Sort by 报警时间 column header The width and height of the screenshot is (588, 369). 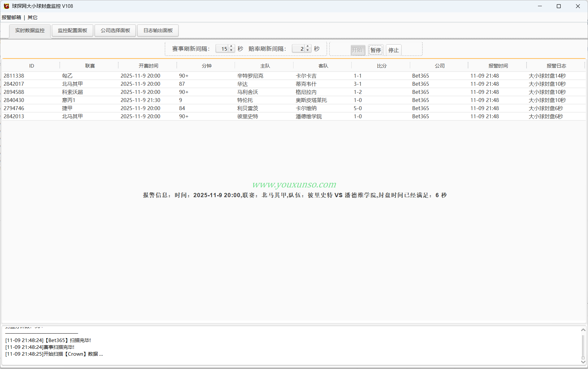498,66
